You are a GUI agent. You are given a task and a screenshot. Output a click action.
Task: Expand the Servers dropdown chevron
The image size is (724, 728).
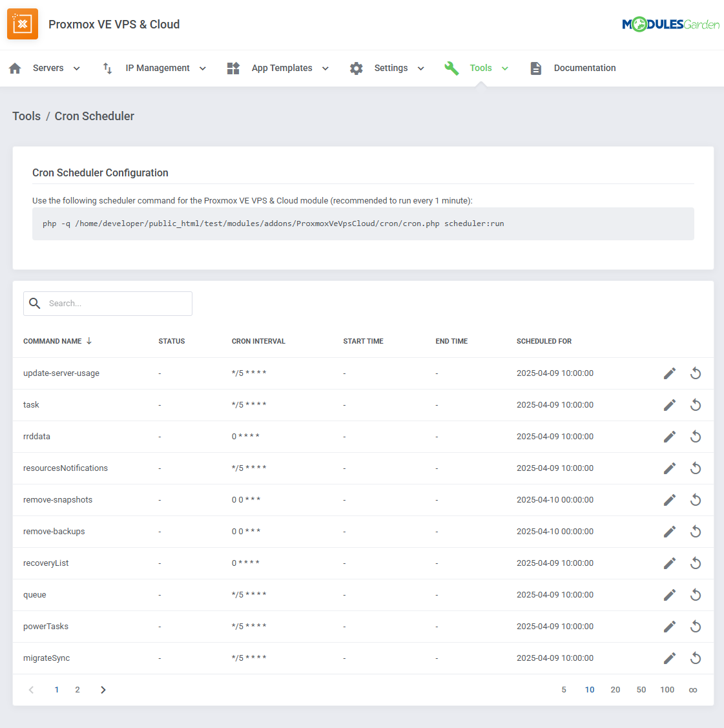point(77,68)
